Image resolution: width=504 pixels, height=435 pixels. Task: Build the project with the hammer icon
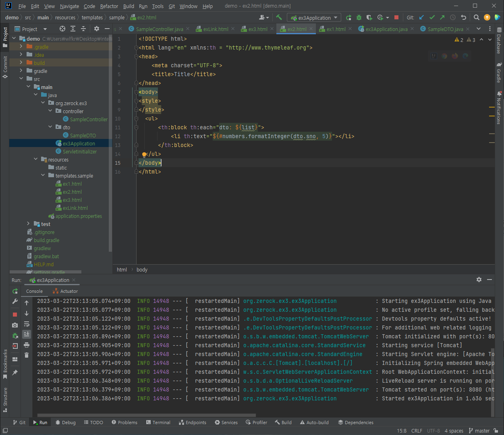pos(279,17)
